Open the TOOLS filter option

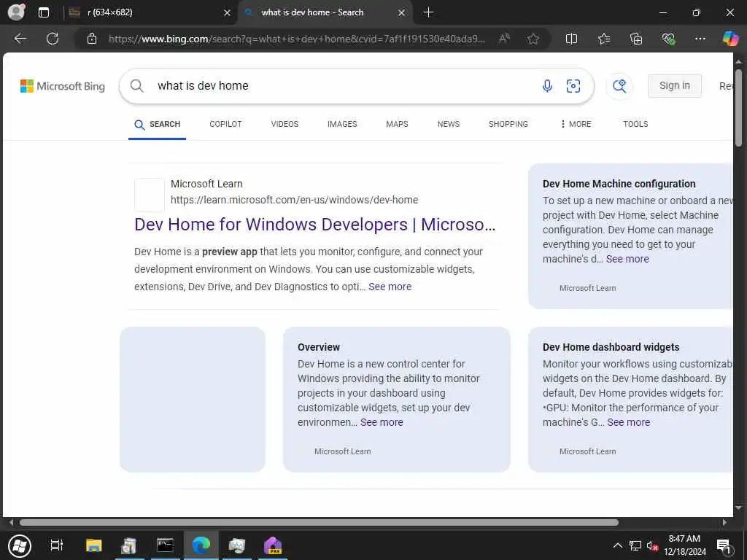[635, 124]
